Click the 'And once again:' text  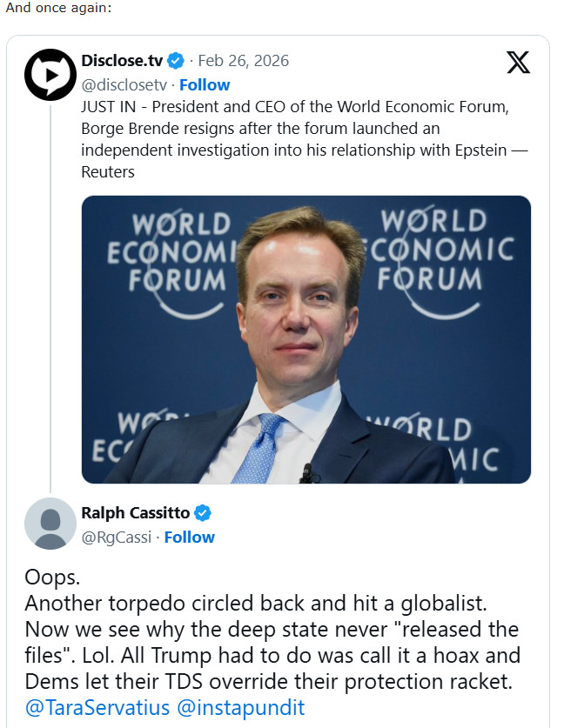[x=57, y=8]
